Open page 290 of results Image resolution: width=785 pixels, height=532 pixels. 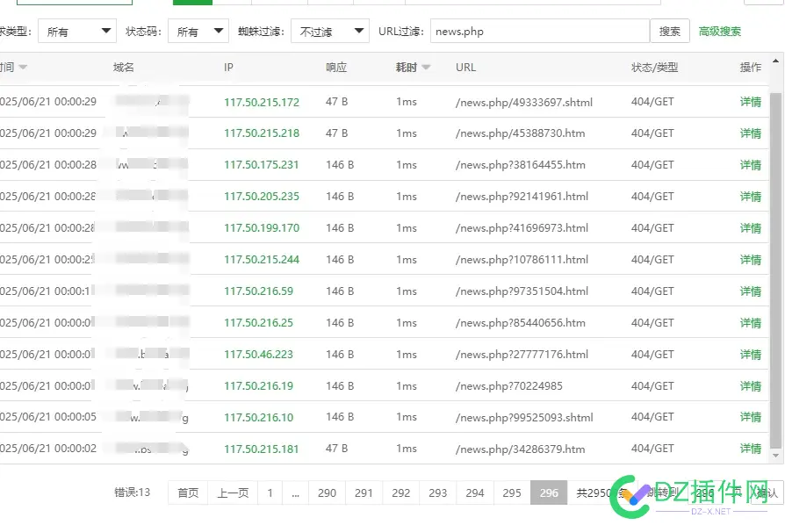(x=327, y=492)
